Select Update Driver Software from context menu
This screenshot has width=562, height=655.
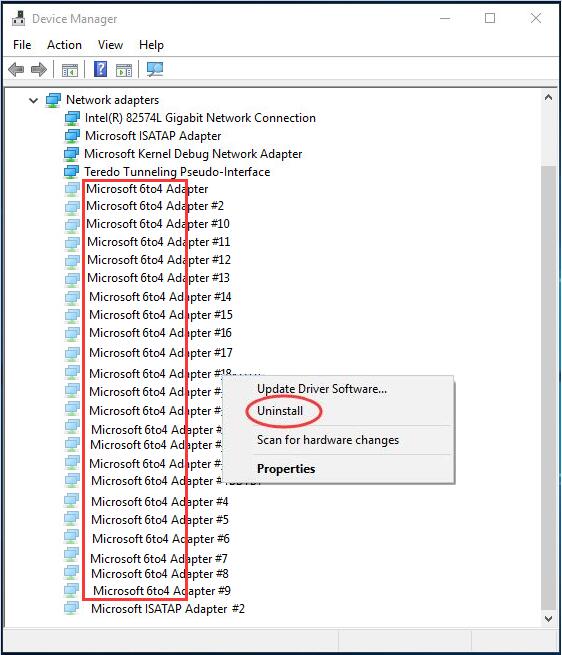pyautogui.click(x=322, y=389)
